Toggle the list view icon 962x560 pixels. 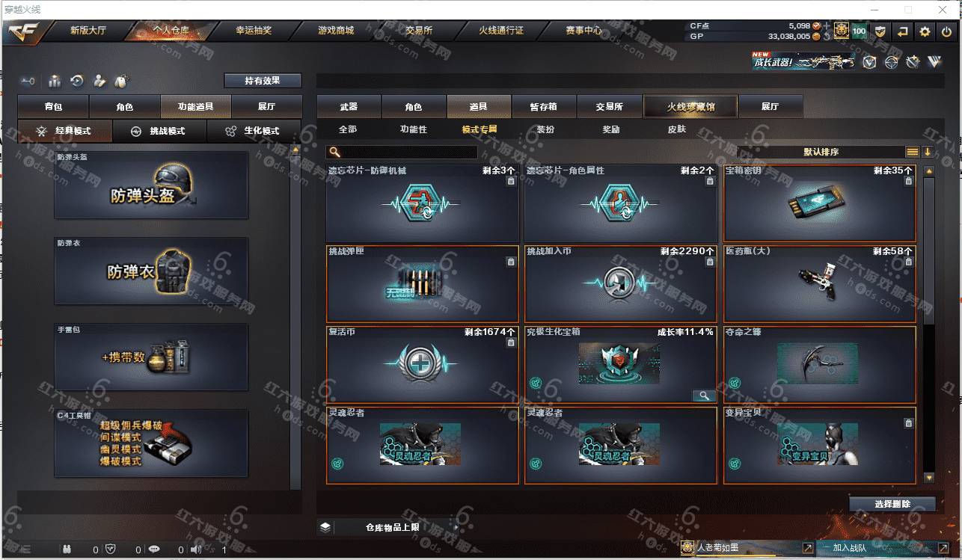[x=913, y=152]
